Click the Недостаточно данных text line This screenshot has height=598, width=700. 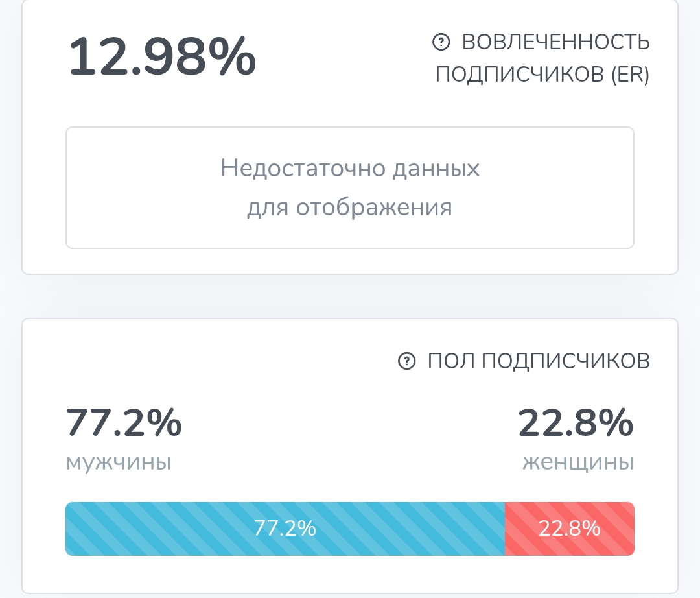pos(350,169)
